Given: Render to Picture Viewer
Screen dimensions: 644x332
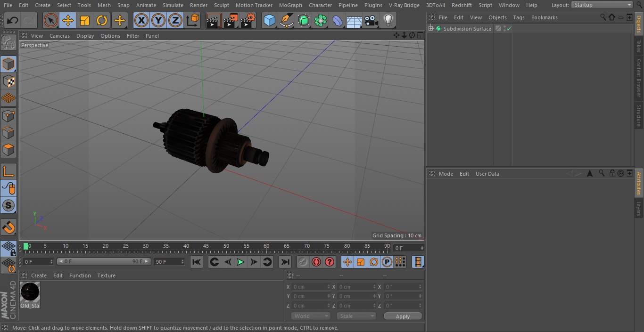Looking at the screenshot, I should pos(231,20).
